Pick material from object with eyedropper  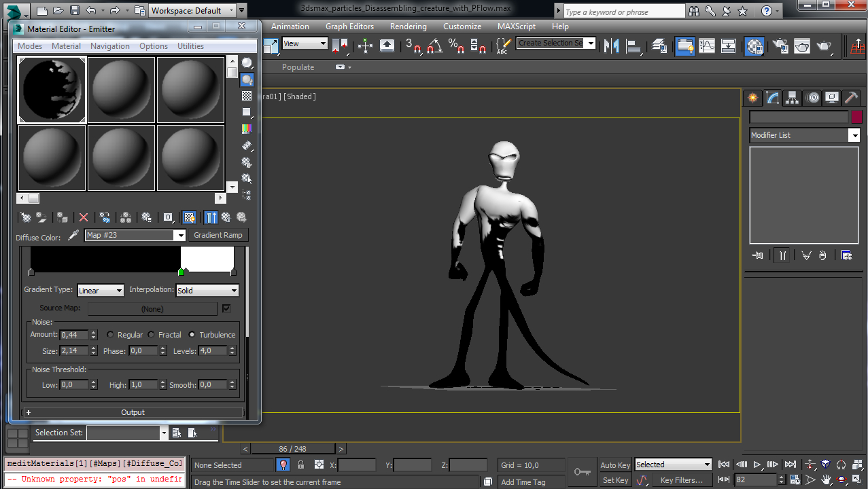click(x=73, y=235)
